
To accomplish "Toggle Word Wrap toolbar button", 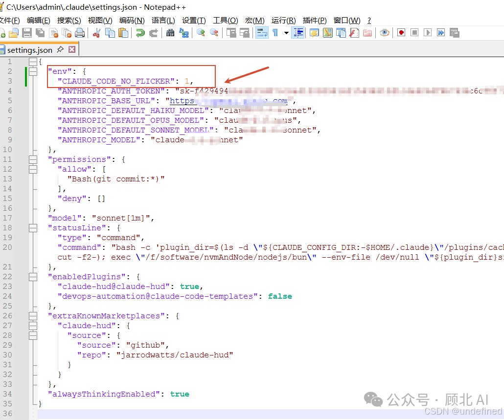I will 262,33.
